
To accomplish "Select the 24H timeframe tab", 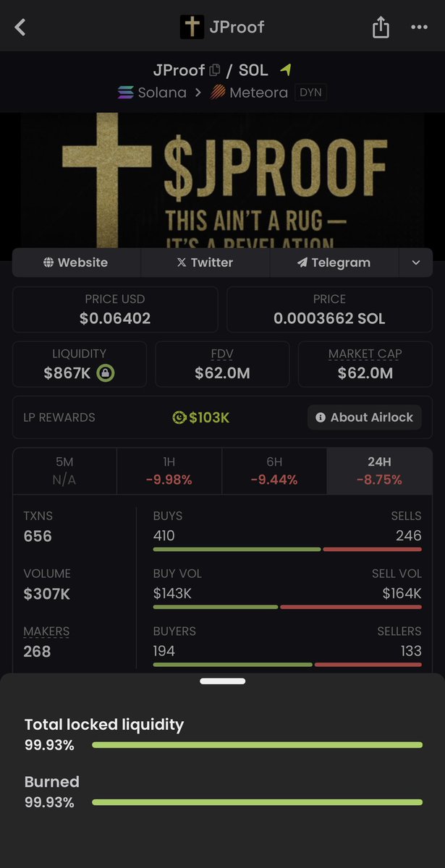I will (x=379, y=471).
